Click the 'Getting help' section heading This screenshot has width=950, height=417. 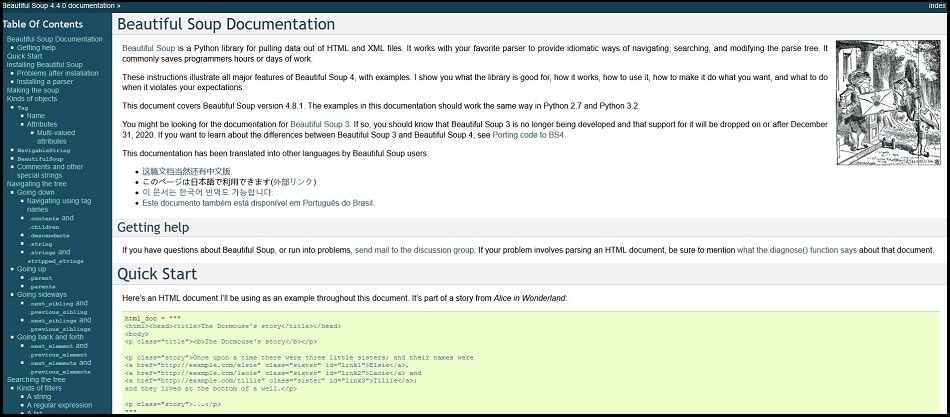point(153,227)
